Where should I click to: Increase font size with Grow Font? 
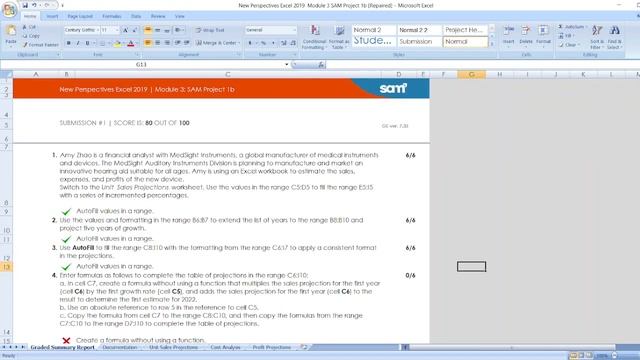tap(125, 30)
